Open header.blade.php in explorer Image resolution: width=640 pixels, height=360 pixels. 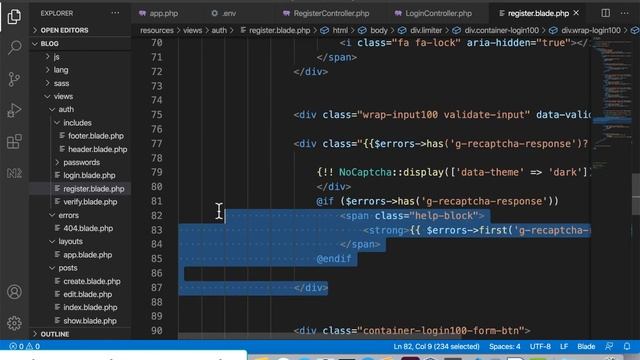coord(97,149)
